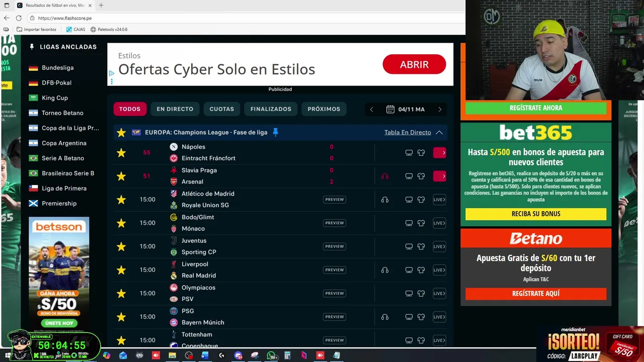Select the PRÓXIMOS tab
Screen dimensions: 644x362
coord(324,109)
